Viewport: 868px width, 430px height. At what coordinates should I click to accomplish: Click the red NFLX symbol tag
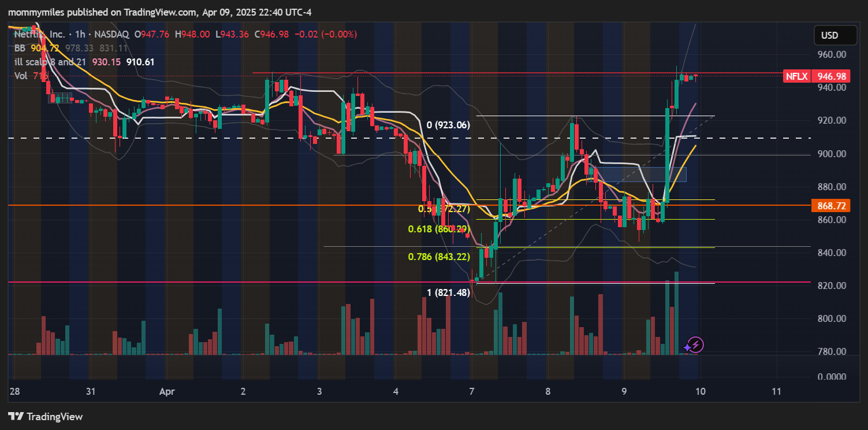[796, 76]
